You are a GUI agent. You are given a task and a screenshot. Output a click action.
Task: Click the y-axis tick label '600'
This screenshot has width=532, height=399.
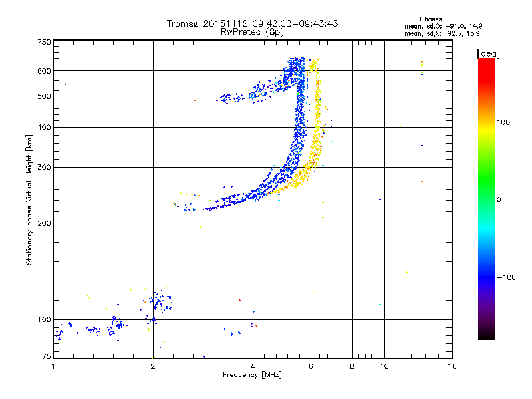(x=44, y=71)
